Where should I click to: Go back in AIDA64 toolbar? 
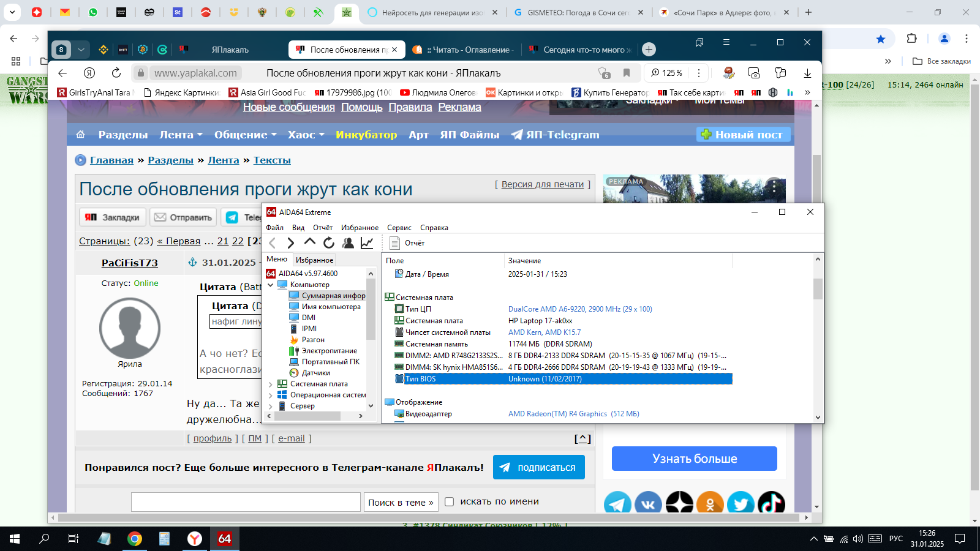[273, 243]
